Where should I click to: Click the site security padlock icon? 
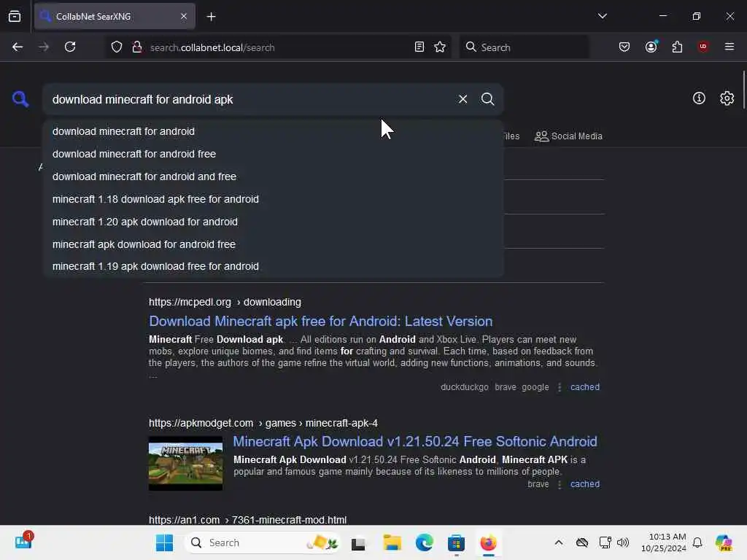137,47
